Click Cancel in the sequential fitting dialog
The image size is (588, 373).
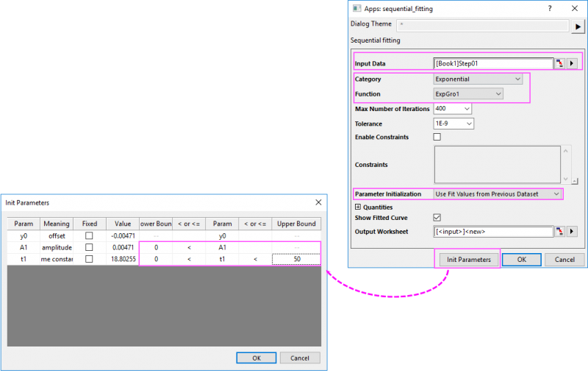click(564, 259)
